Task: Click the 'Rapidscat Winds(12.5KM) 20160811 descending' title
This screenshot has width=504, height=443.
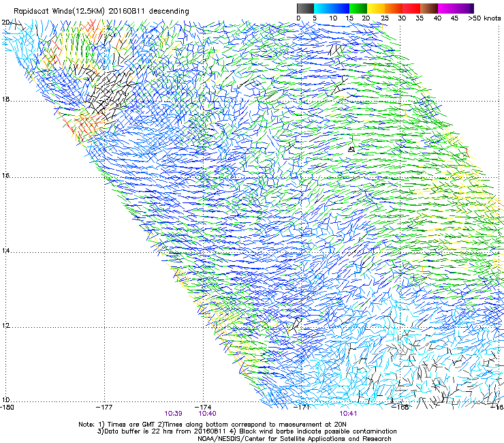Action: tap(101, 12)
